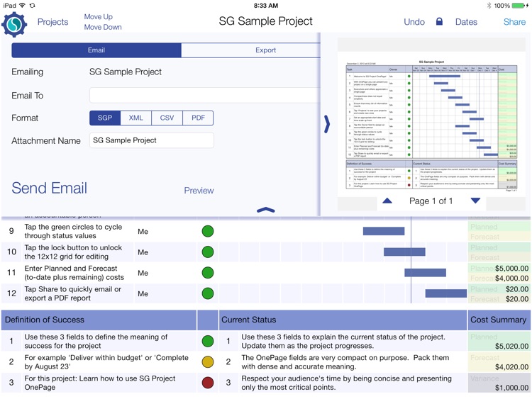Tap 'For example Deliver within budget' text

(106, 362)
